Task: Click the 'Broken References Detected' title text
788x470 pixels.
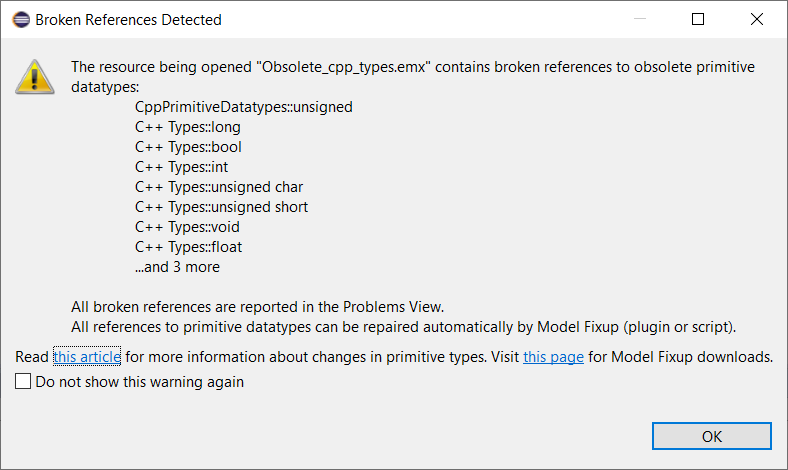Action: (x=129, y=20)
